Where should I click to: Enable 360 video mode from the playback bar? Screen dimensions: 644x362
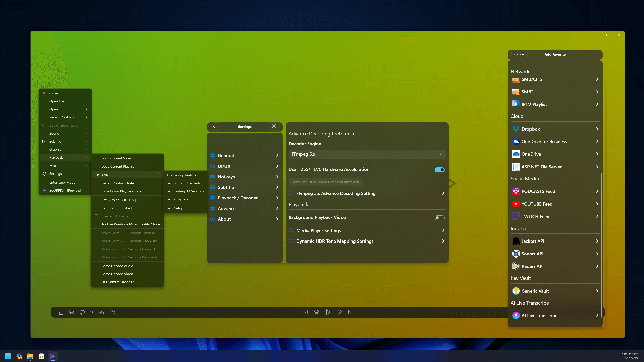102,312
